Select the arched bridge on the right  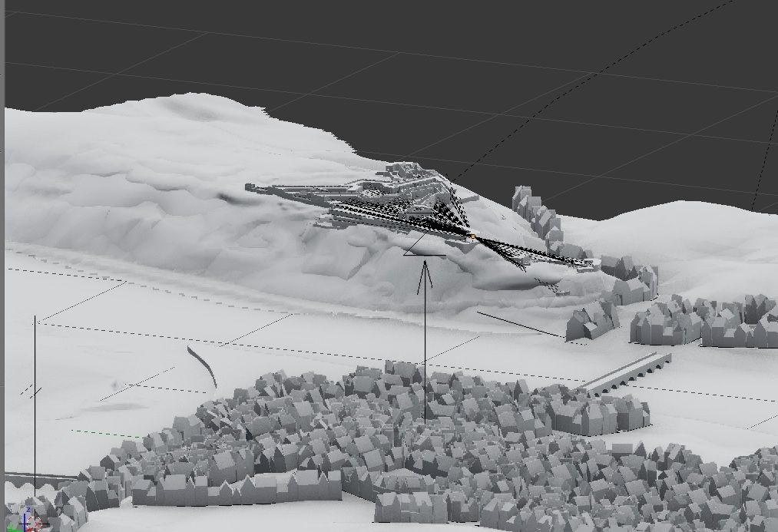point(624,373)
